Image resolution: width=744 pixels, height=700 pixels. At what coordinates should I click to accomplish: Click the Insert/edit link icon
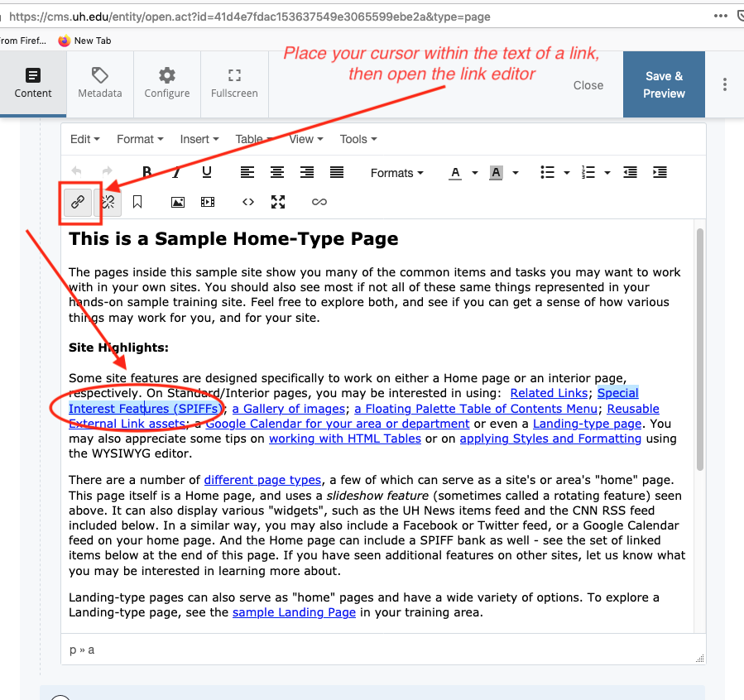point(78,203)
